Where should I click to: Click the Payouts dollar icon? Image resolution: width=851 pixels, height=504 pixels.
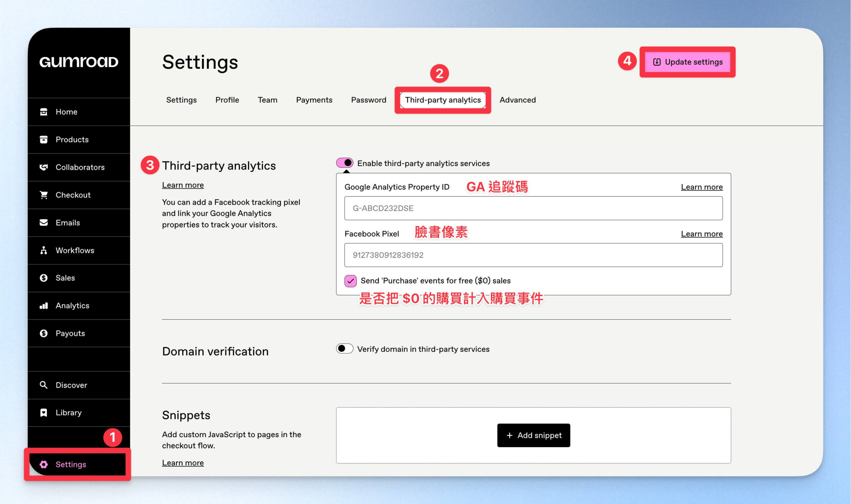tap(44, 333)
